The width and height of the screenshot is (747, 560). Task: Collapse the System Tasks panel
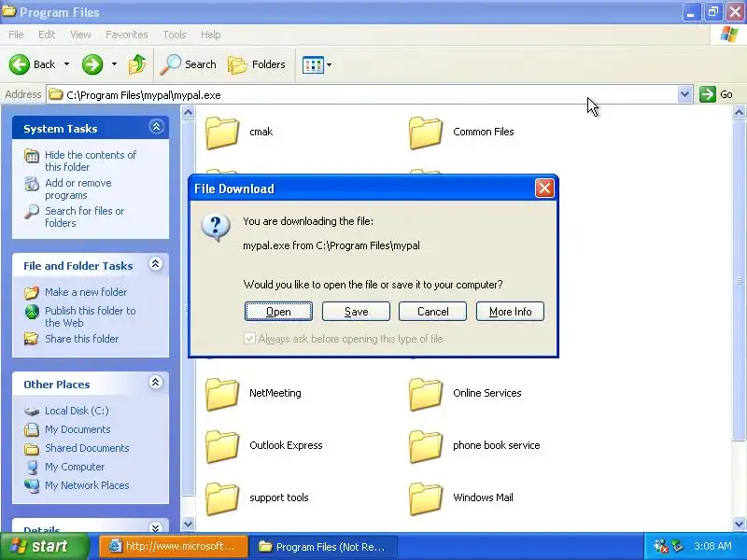click(156, 127)
